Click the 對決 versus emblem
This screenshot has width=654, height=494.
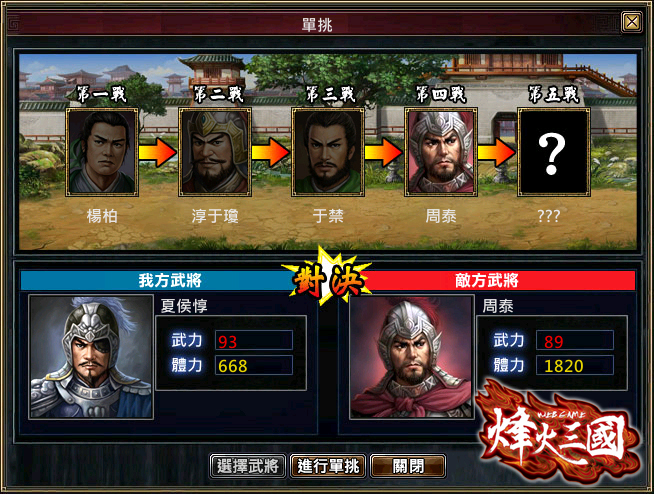327,278
